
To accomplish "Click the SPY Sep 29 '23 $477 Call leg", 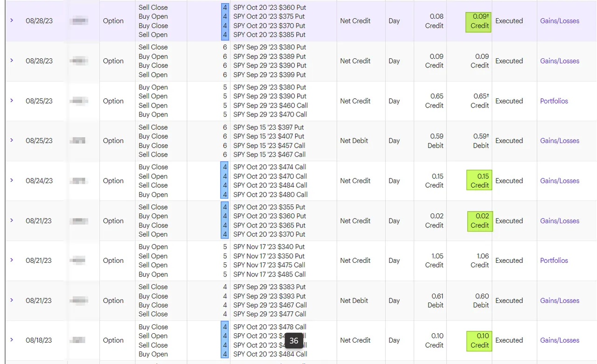I will tap(270, 314).
